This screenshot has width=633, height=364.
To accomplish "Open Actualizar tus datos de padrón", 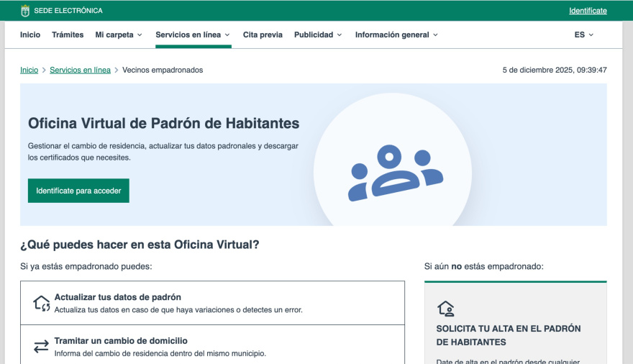I will [118, 297].
